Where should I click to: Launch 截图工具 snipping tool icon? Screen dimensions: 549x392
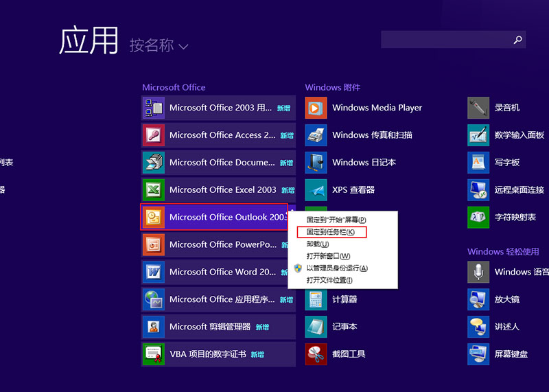click(316, 354)
